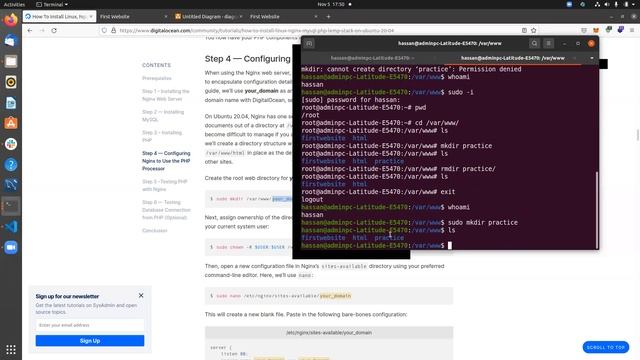640x360 pixels.
Task: Go to Conclusion in contents
Action: point(155,231)
